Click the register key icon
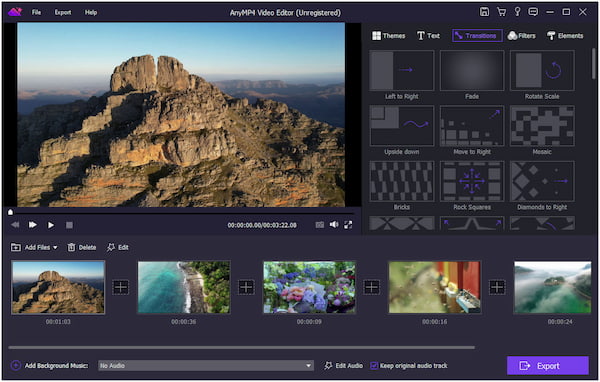Image resolution: width=600 pixels, height=382 pixels. coord(517,12)
